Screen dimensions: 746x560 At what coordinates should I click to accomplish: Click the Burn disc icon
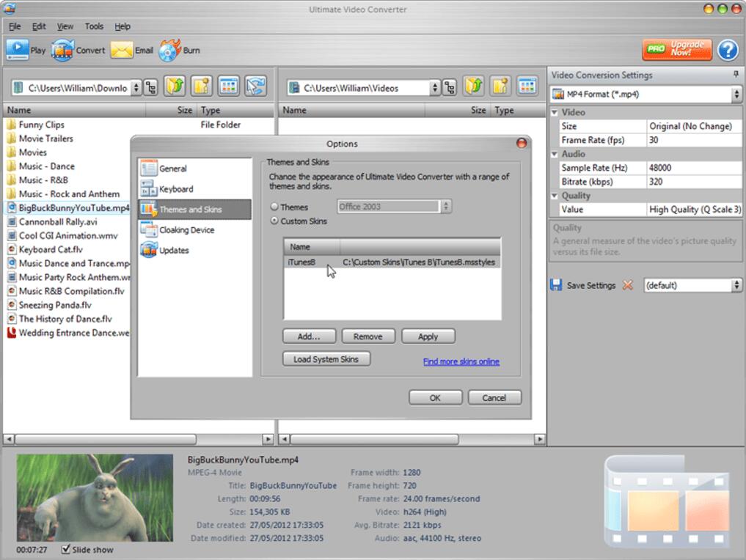[169, 50]
